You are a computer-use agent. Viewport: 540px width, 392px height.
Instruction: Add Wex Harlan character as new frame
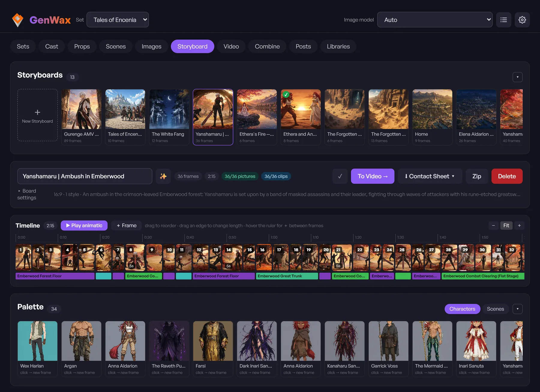[37, 349]
